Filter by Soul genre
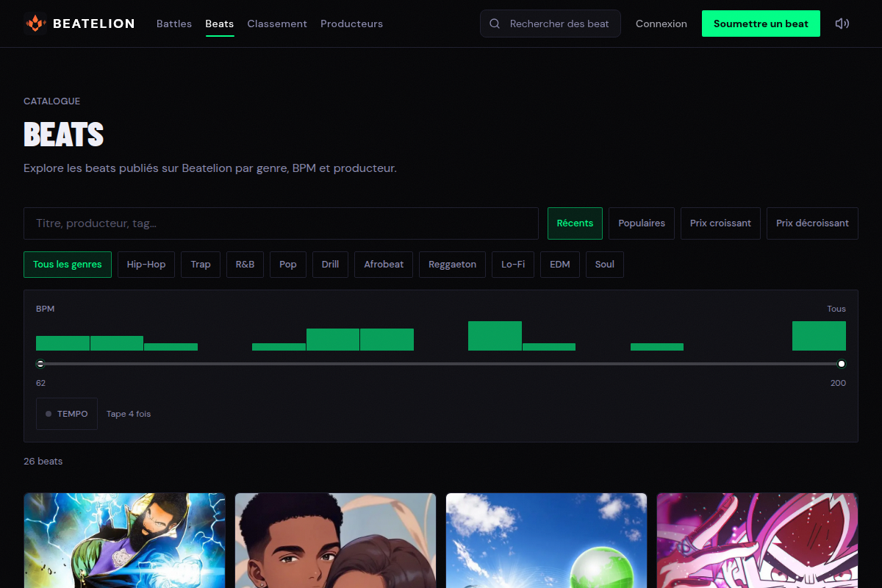 605,265
